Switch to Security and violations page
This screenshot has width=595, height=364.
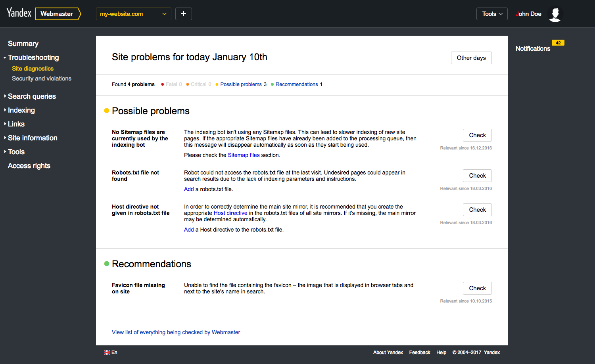click(41, 78)
